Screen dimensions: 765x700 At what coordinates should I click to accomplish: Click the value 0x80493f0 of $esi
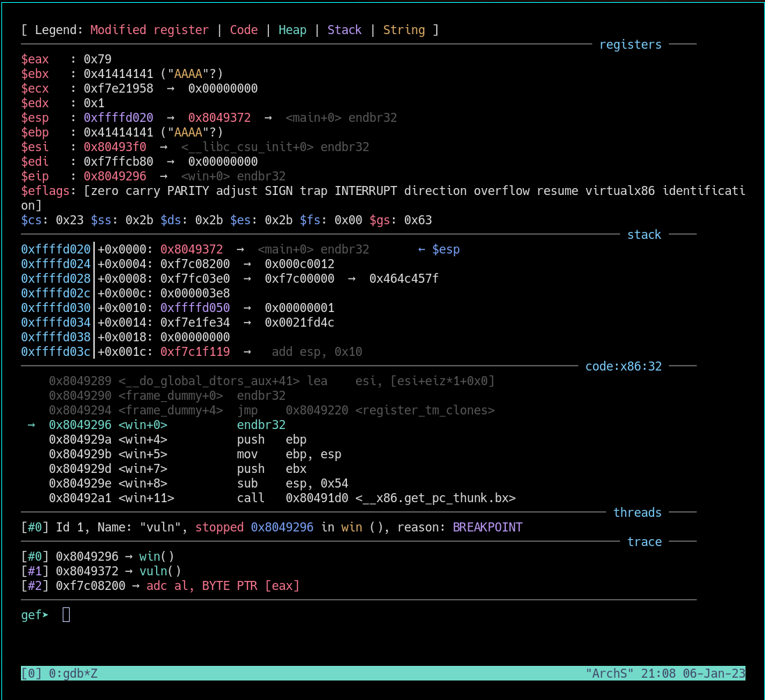coord(115,147)
